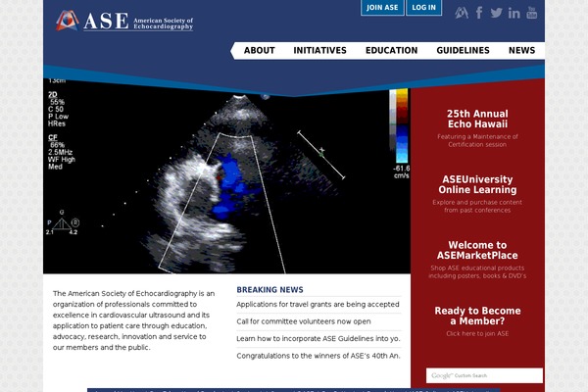Open the ASE Guidelines news item
Screen dimensions: 588x392
click(318, 338)
